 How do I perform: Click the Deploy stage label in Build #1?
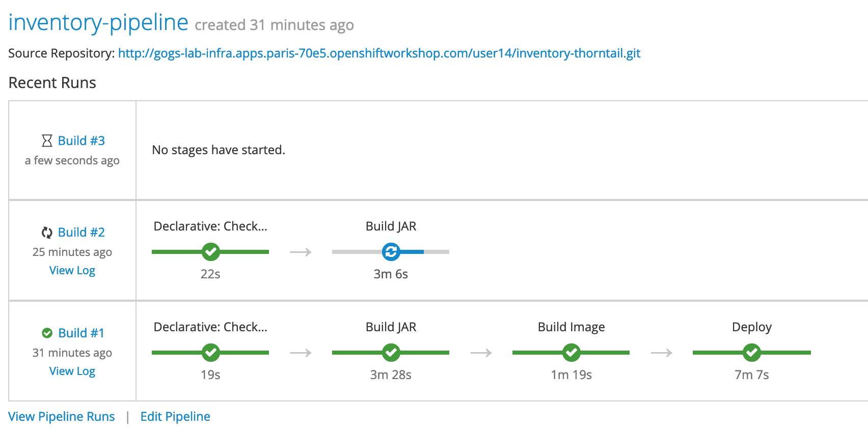(x=752, y=327)
